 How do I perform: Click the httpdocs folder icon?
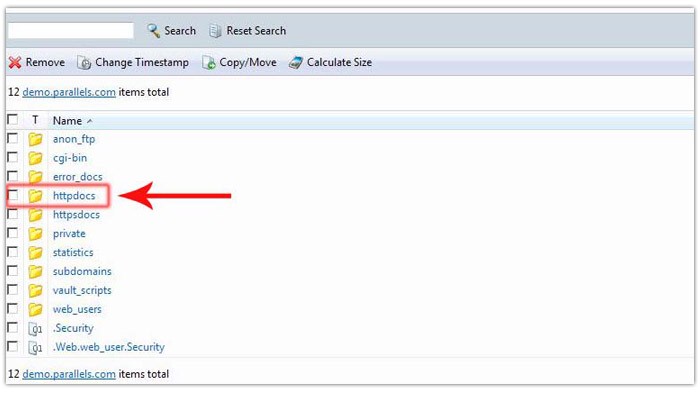35,196
